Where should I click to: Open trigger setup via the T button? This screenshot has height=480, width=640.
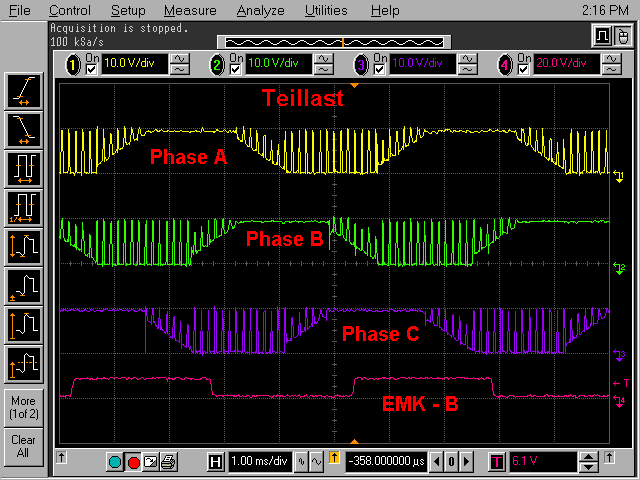pyautogui.click(x=497, y=462)
